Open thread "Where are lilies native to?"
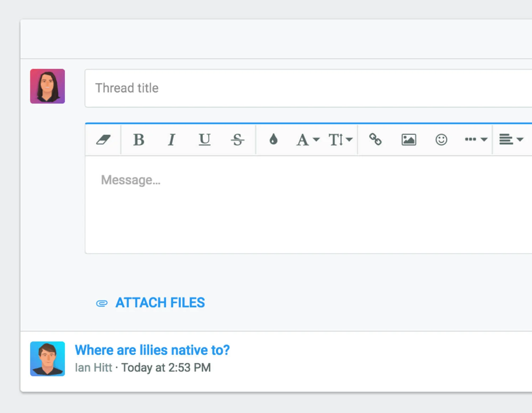Image resolution: width=532 pixels, height=413 pixels. pos(152,350)
